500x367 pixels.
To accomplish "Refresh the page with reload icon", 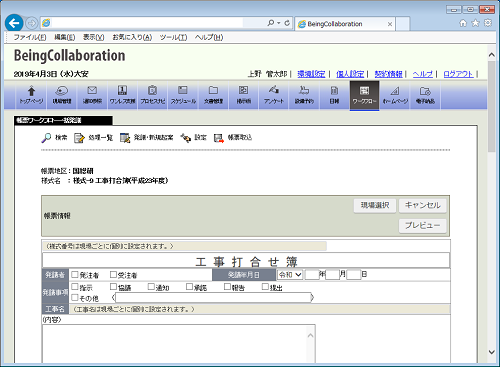I will click(x=287, y=23).
